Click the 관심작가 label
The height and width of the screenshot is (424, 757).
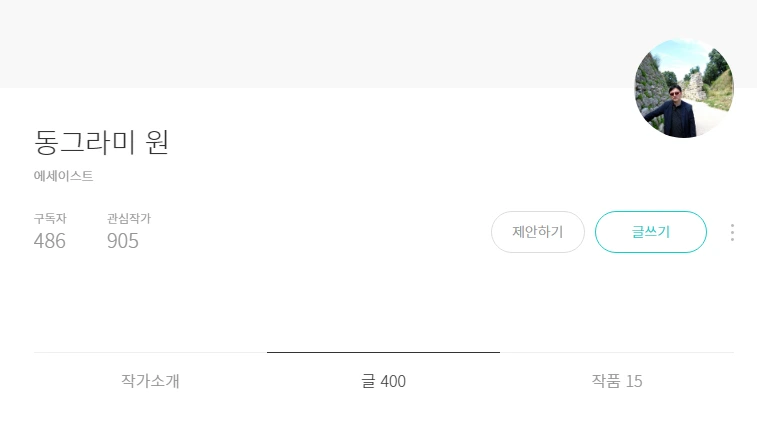click(129, 218)
